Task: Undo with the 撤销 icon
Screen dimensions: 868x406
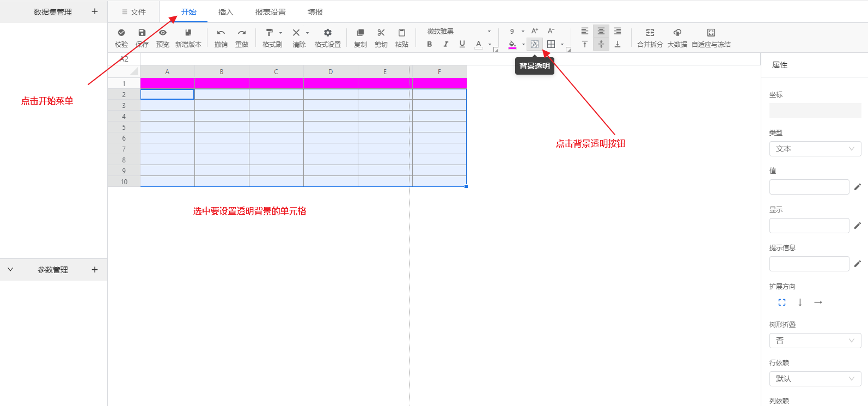Action: pyautogui.click(x=221, y=33)
